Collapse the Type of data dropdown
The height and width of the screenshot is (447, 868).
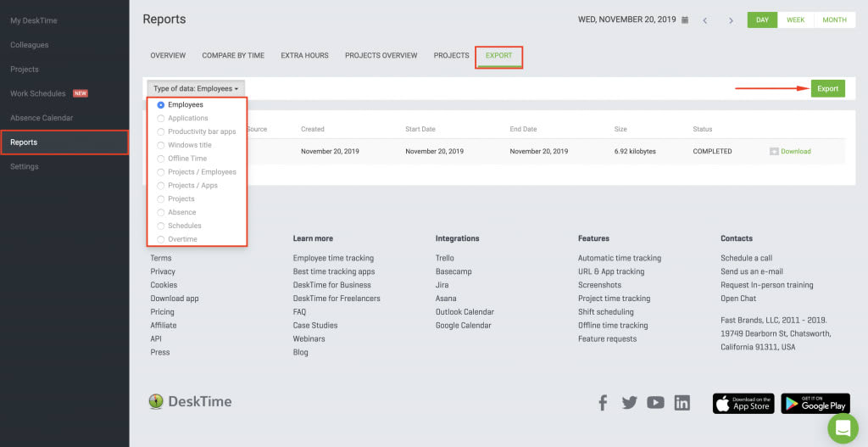click(x=196, y=88)
